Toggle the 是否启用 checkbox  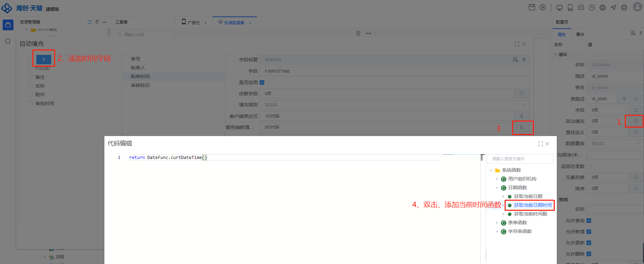coord(262,82)
